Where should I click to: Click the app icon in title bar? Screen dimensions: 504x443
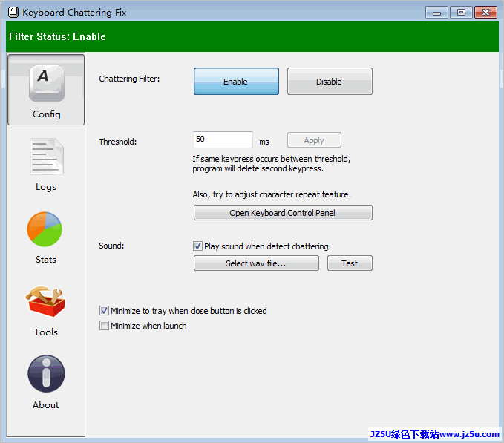click(x=13, y=12)
